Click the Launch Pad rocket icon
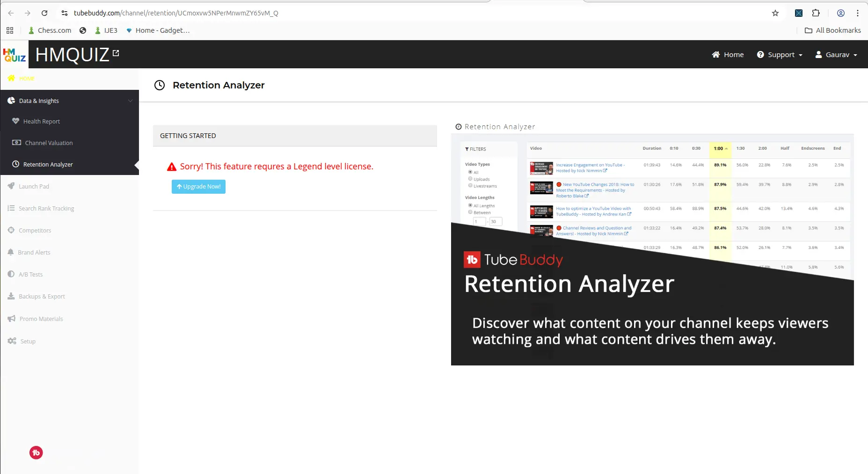Viewport: 868px width, 474px height. (x=11, y=186)
